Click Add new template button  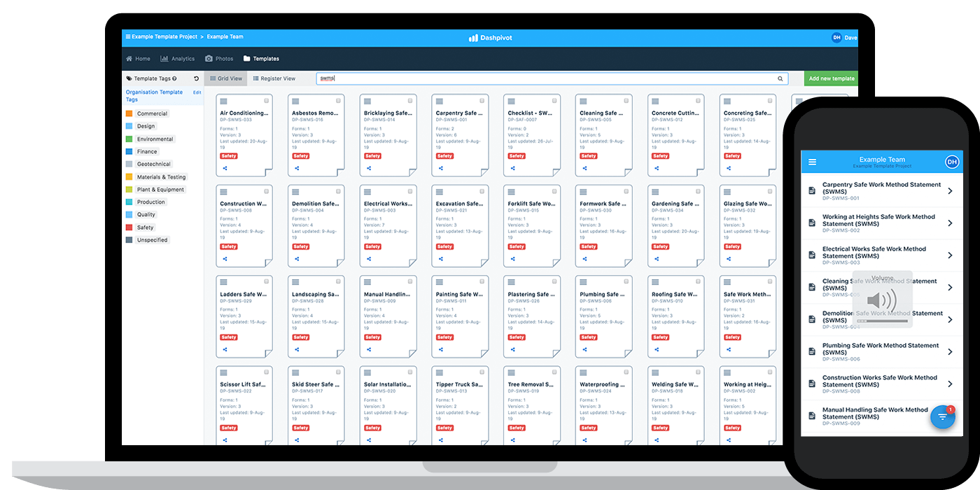coord(831,78)
